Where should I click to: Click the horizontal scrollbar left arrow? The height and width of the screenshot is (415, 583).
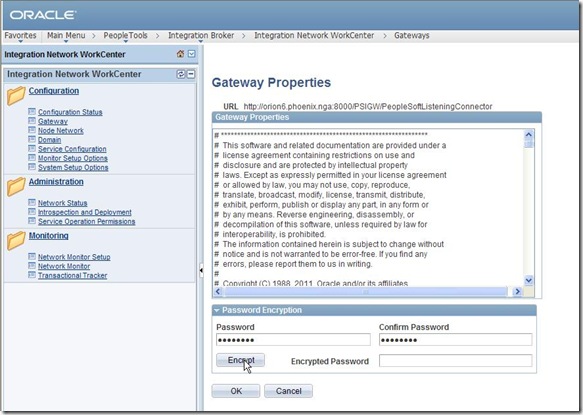pyautogui.click(x=218, y=292)
